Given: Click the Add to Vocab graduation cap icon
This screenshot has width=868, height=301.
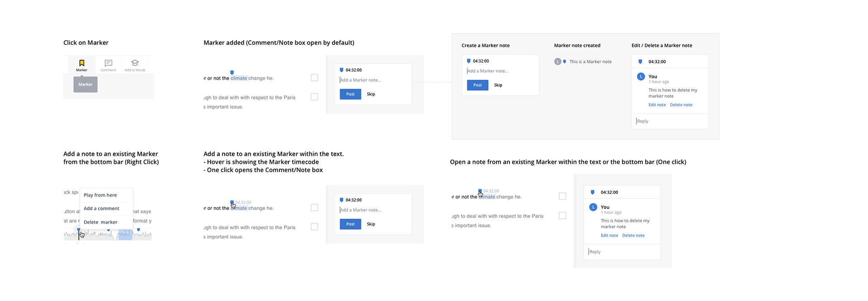Looking at the screenshot, I should tap(135, 63).
